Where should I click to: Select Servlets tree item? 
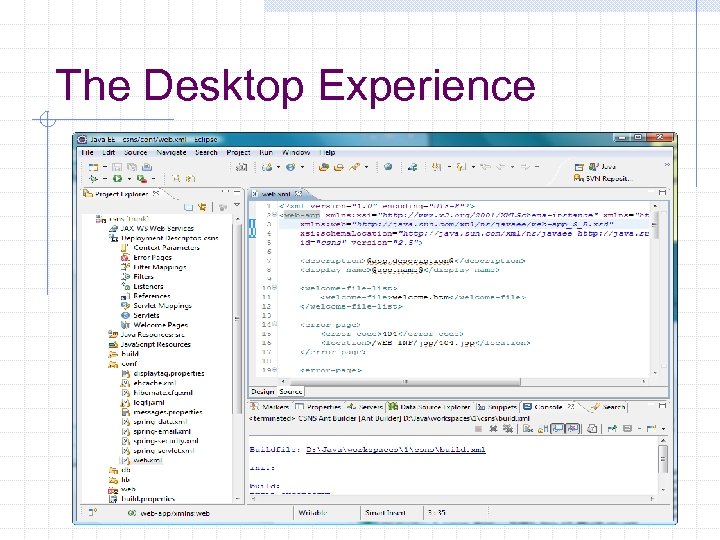(141, 315)
